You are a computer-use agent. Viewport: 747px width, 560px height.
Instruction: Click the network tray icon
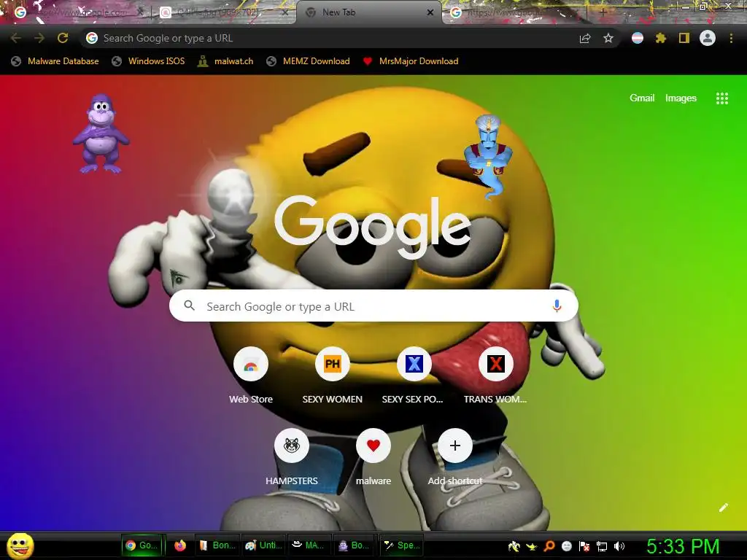coord(602,546)
